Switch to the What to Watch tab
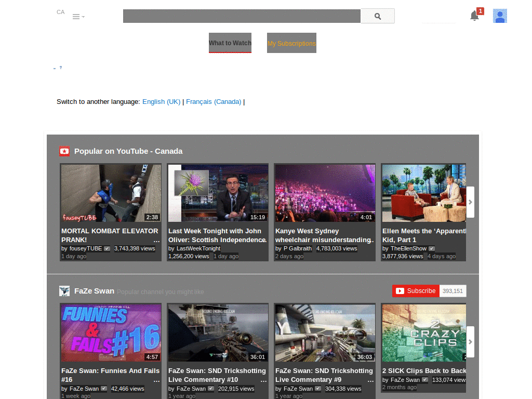Image resolution: width=532 pixels, height=399 pixels. click(x=230, y=43)
